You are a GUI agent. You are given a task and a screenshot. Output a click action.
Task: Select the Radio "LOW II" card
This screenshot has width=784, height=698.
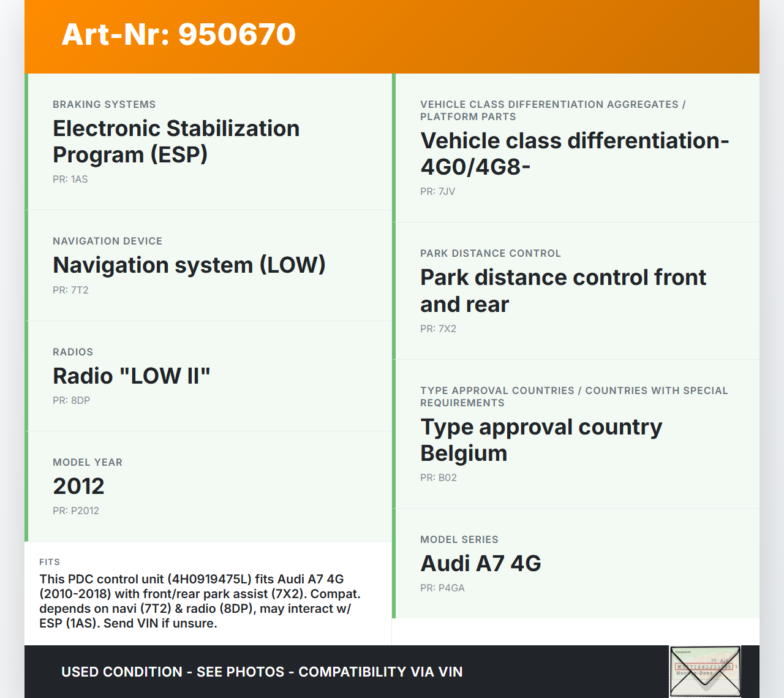(132, 376)
